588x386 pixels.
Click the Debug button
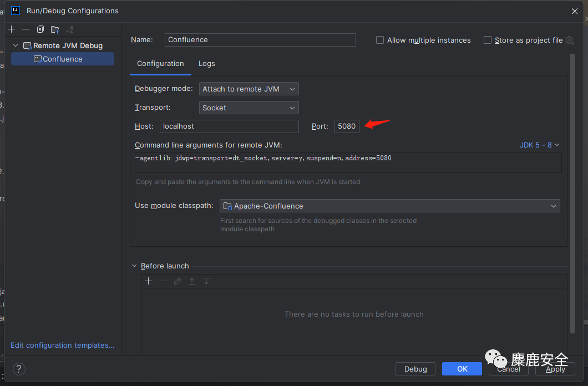(415, 369)
